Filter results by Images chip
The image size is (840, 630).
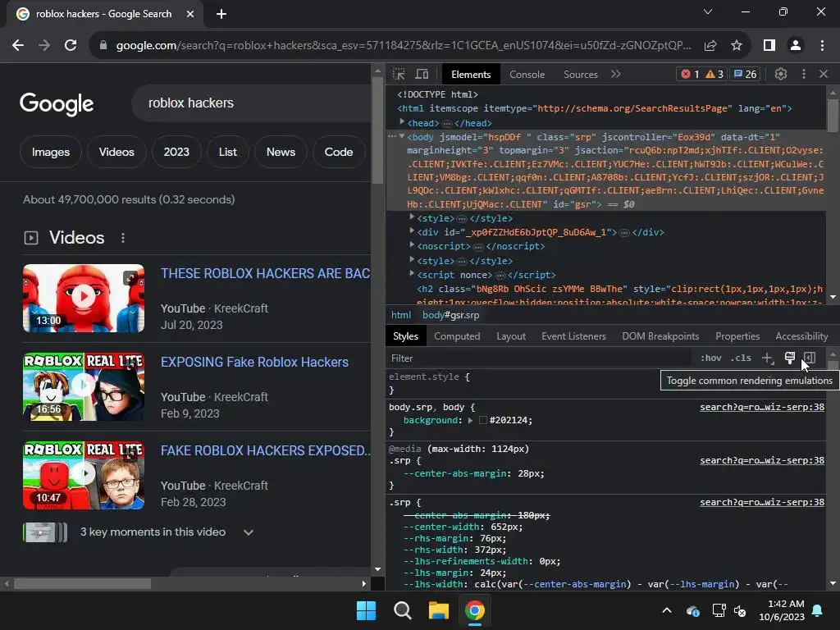(51, 152)
